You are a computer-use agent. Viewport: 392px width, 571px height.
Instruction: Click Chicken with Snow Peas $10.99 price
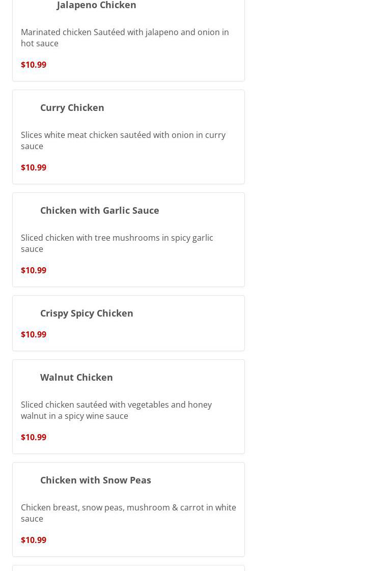pyautogui.click(x=34, y=539)
